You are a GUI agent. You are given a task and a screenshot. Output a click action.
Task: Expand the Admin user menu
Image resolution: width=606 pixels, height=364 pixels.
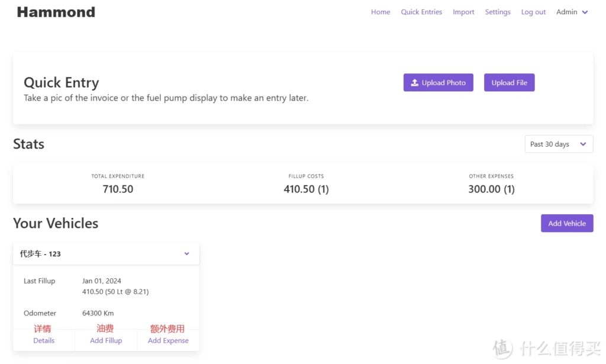(x=572, y=12)
